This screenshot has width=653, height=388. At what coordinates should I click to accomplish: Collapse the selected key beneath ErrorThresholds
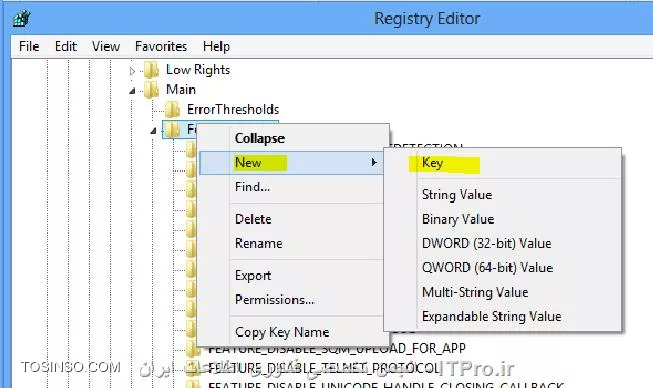pos(153,131)
